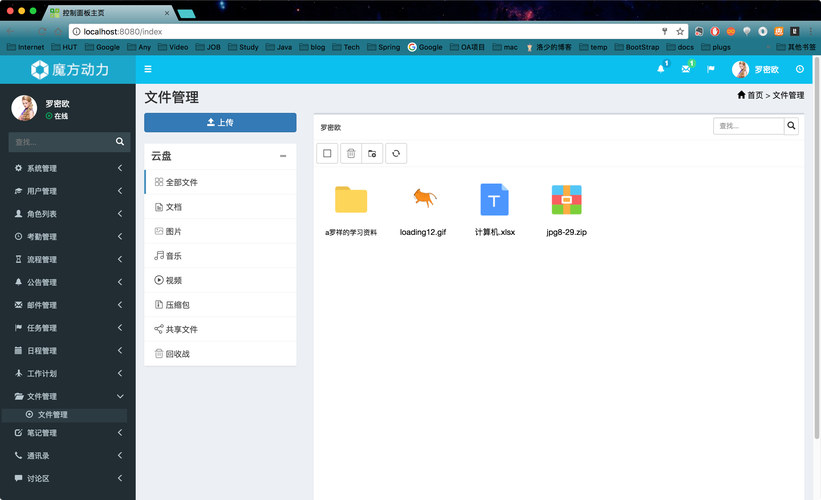Screen dimensions: 821x500
Task: Expand 用户管理 sidebar menu
Action: (x=68, y=191)
